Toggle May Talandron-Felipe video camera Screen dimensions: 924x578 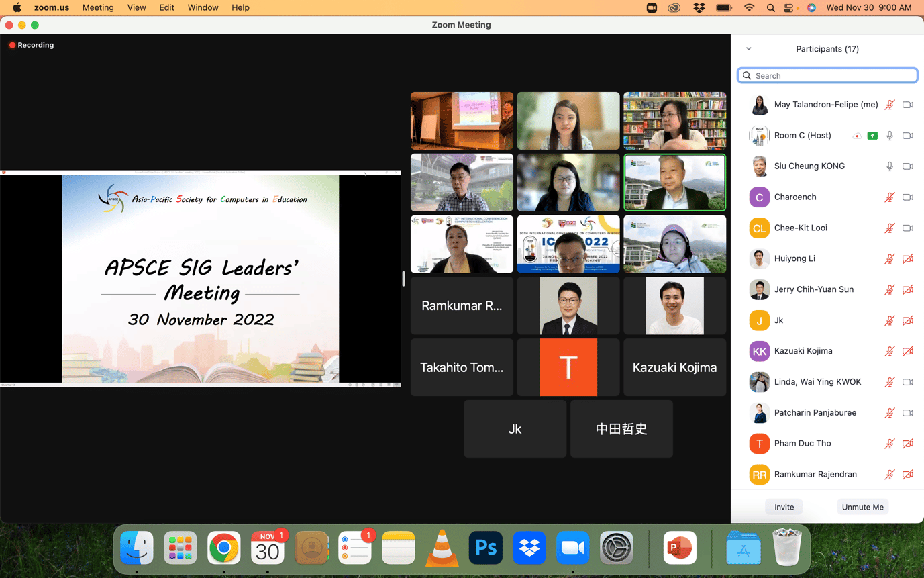pyautogui.click(x=907, y=105)
